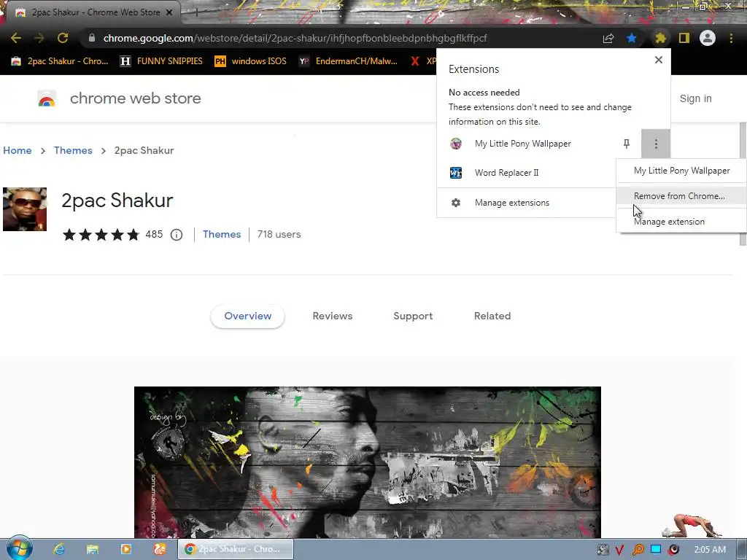Choose Manage extension in context menu

[682, 222]
